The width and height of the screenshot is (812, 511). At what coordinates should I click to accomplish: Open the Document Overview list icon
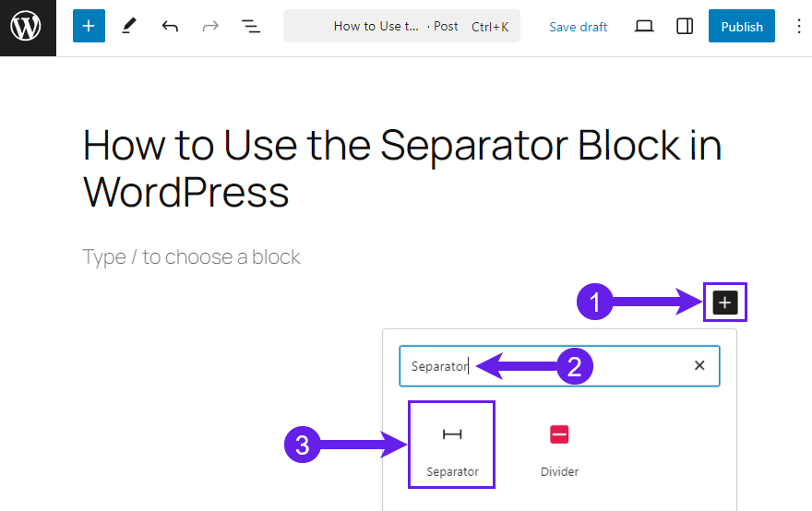tap(251, 26)
